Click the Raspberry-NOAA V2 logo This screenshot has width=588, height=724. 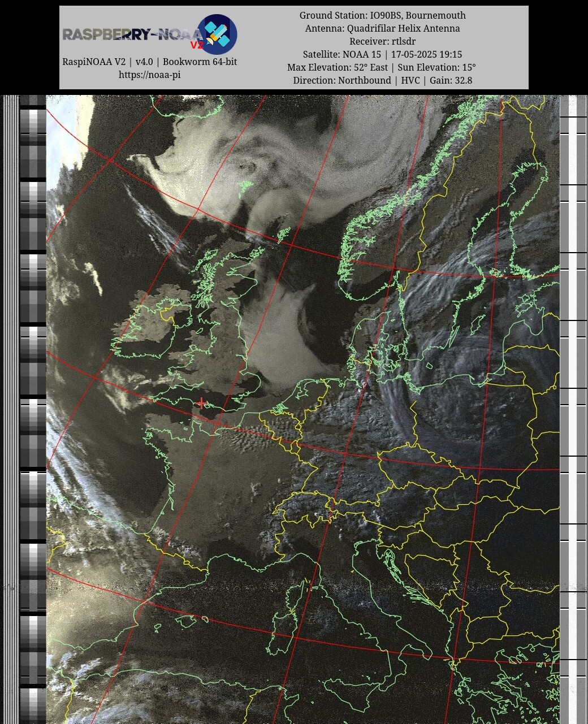pyautogui.click(x=150, y=34)
